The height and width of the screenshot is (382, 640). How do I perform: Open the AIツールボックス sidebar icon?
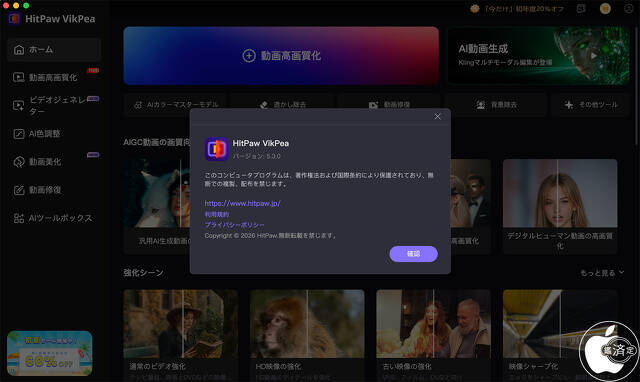(19, 218)
